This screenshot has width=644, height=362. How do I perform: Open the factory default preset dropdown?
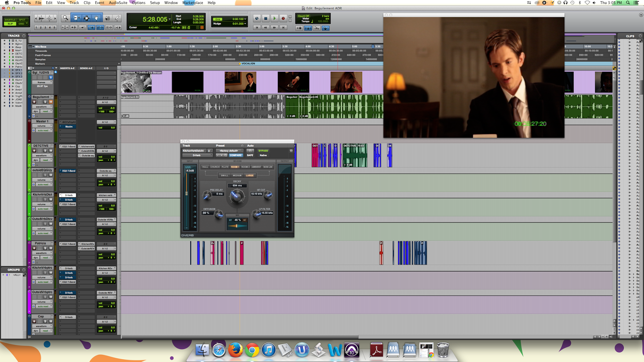tap(229, 151)
